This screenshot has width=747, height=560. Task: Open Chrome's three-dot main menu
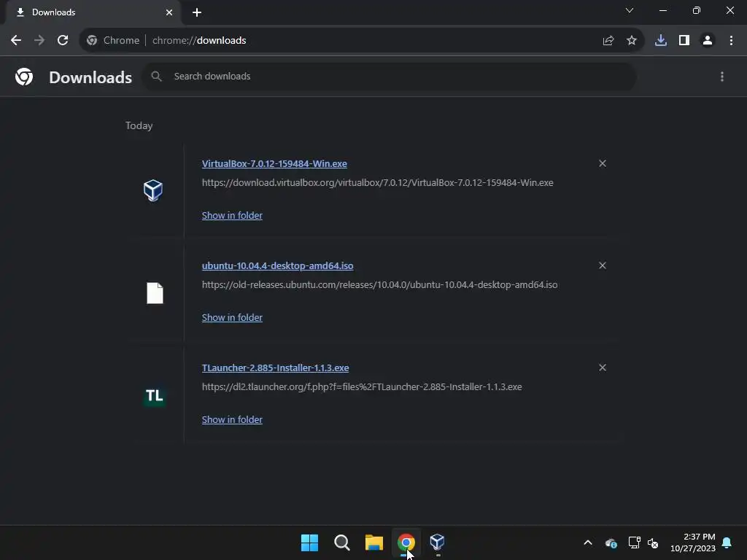tap(731, 41)
